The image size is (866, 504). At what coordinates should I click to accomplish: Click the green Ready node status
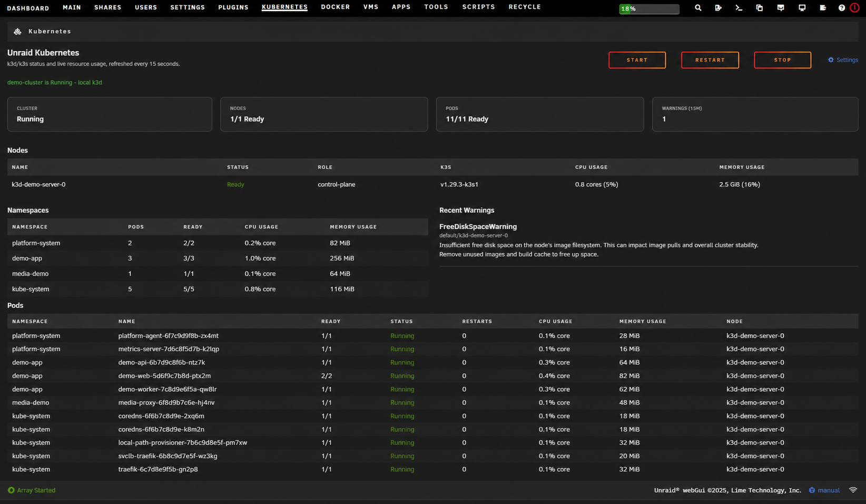235,184
